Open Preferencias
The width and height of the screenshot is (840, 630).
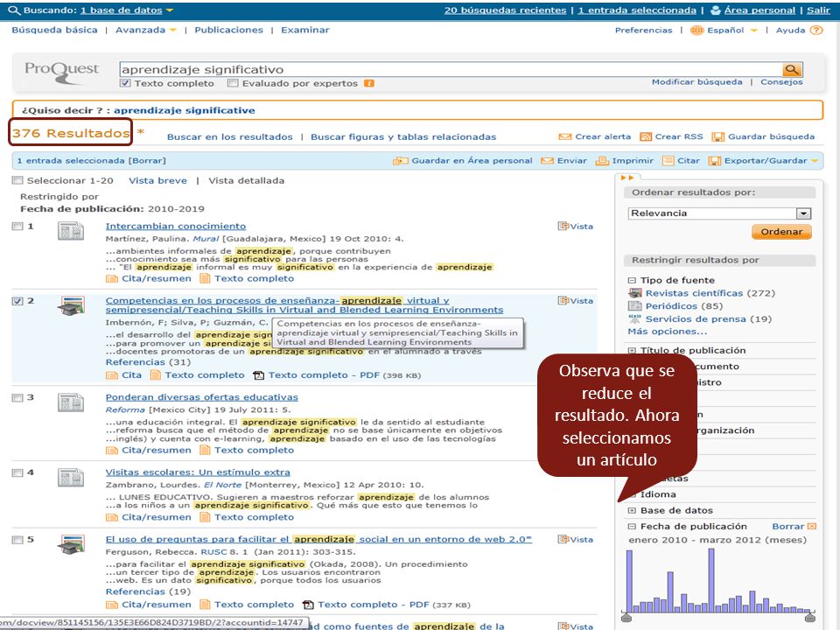643,30
